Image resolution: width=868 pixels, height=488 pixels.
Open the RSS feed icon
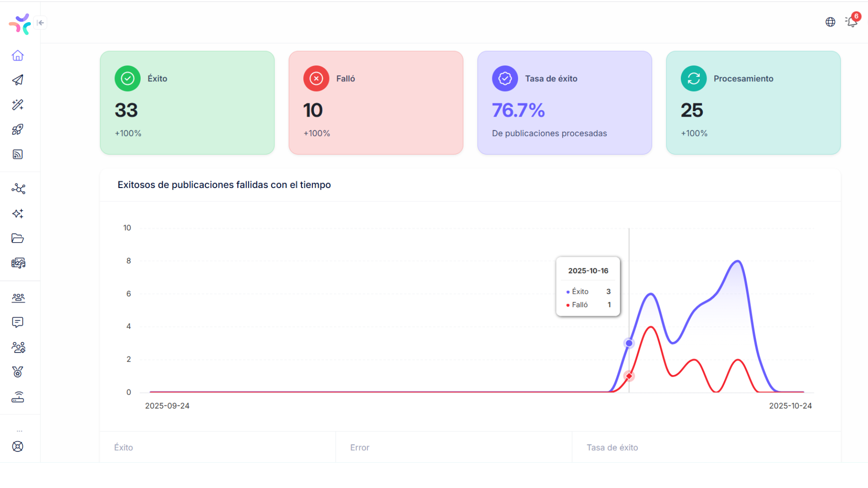pyautogui.click(x=18, y=155)
